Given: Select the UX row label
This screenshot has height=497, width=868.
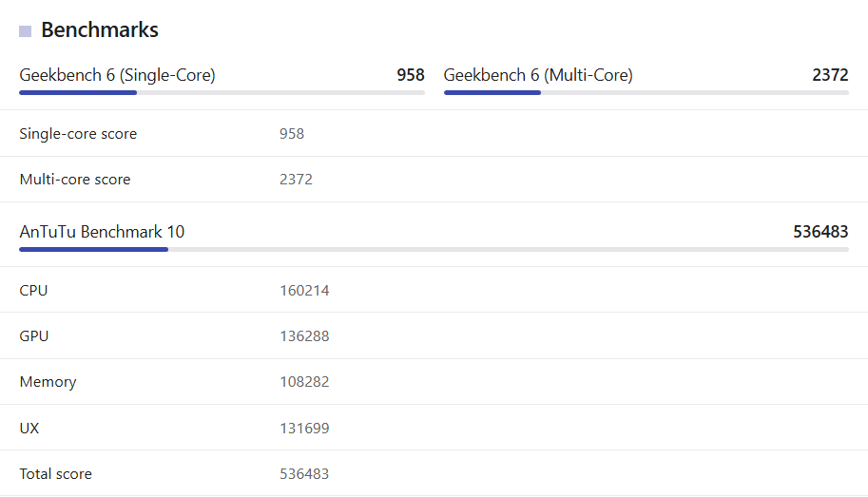Looking at the screenshot, I should point(29,429).
